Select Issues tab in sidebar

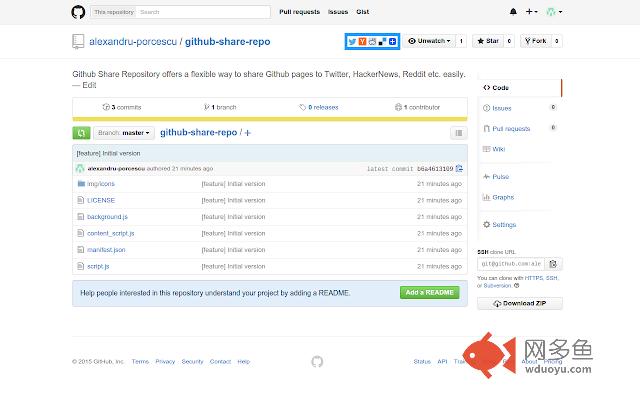[x=520, y=108]
